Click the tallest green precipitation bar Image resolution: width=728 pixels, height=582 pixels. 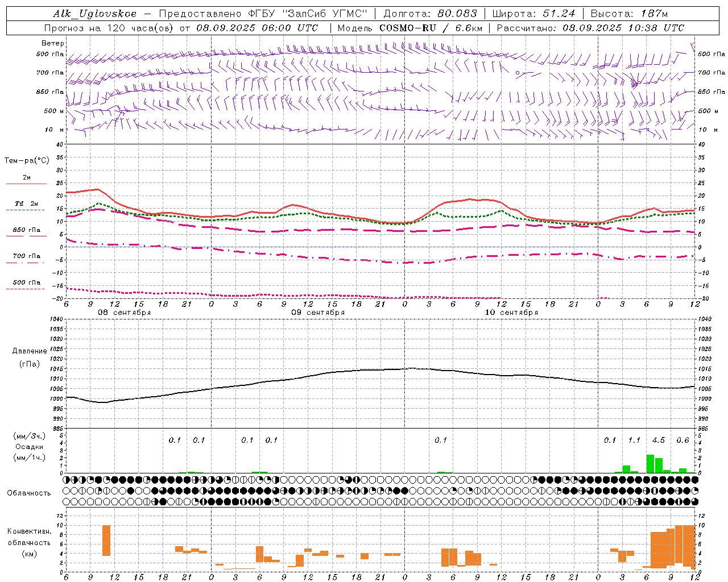pos(650,464)
